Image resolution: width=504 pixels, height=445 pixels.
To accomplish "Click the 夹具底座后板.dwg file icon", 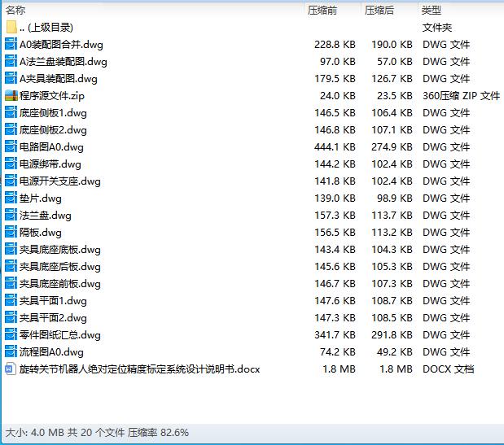I will 11,266.
